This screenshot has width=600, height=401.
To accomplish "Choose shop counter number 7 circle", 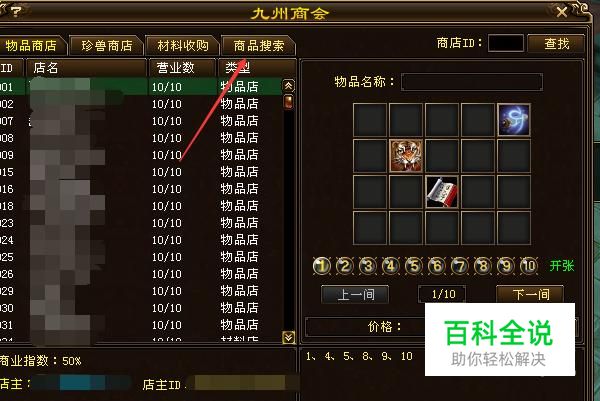I will pos(460,266).
